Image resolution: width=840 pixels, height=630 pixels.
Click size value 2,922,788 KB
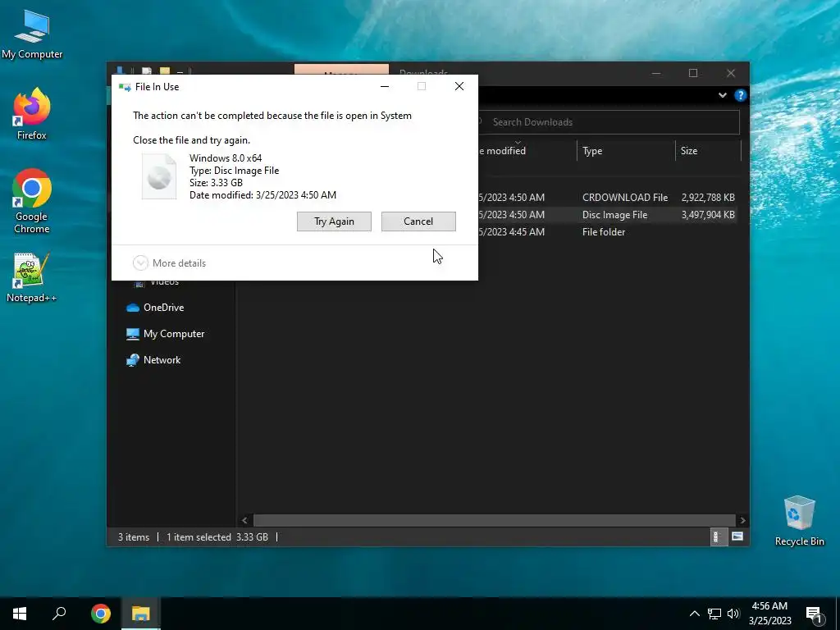(708, 198)
